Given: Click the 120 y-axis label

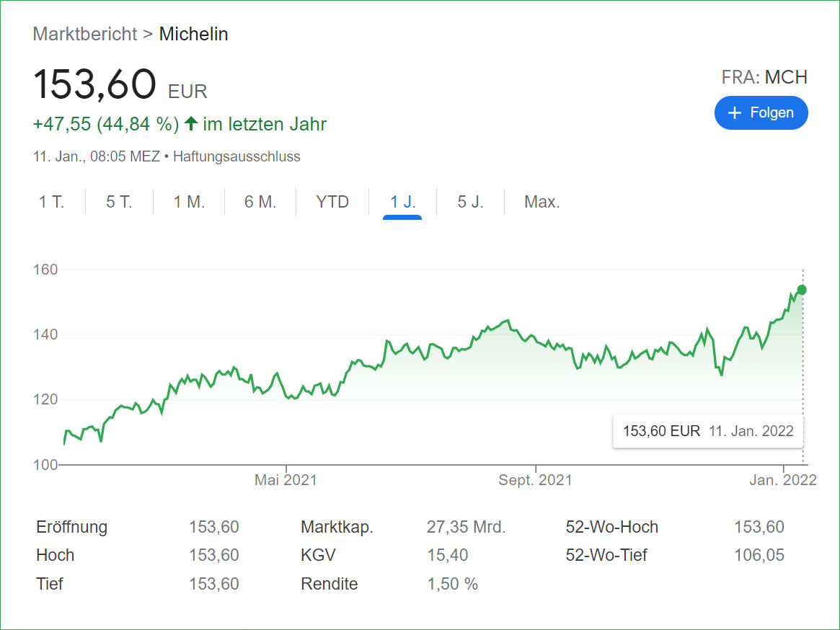Looking at the screenshot, I should (x=45, y=399).
